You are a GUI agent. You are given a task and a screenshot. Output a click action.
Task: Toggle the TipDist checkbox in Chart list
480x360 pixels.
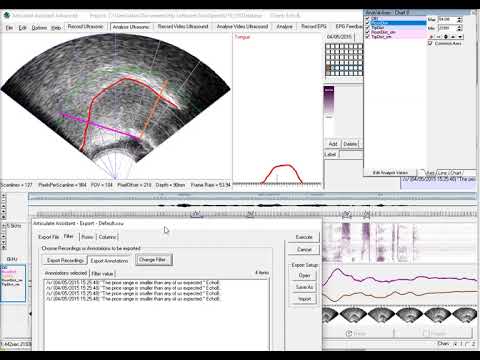point(368,27)
